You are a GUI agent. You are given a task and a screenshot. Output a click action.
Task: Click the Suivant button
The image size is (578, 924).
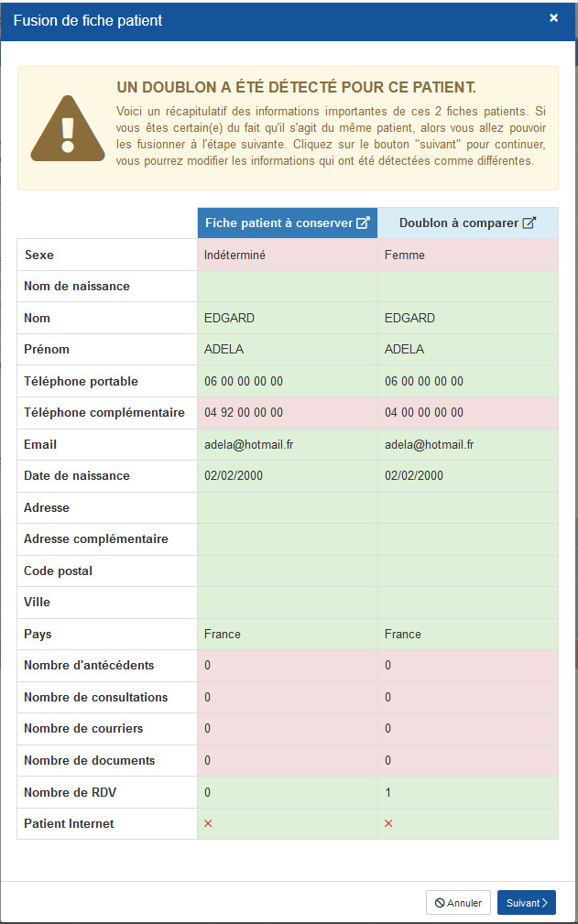(526, 902)
